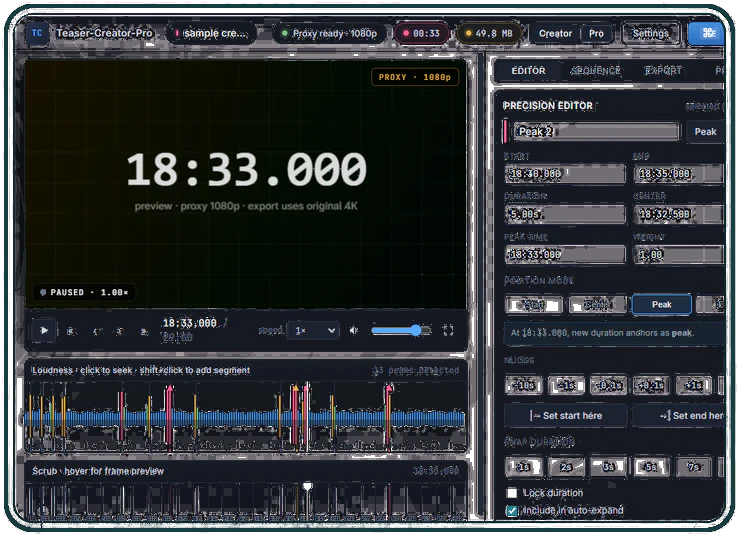Click Set end here button
This screenshot has height=536, width=739.
pyautogui.click(x=679, y=415)
